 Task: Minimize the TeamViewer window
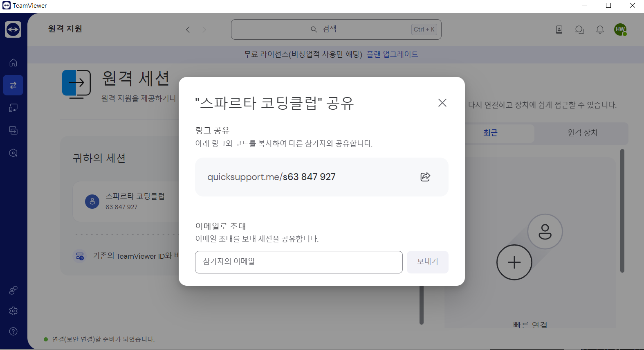585,5
